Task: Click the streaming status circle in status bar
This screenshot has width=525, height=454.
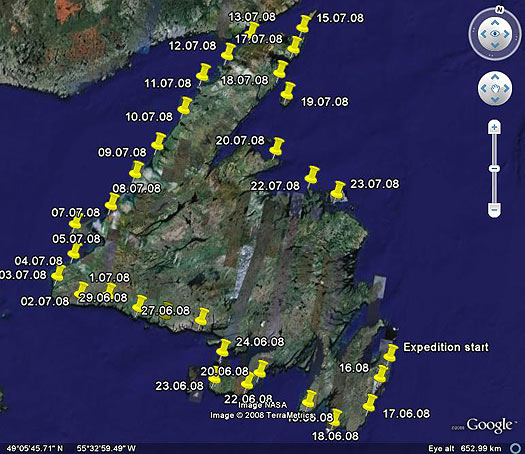Action: (x=516, y=448)
